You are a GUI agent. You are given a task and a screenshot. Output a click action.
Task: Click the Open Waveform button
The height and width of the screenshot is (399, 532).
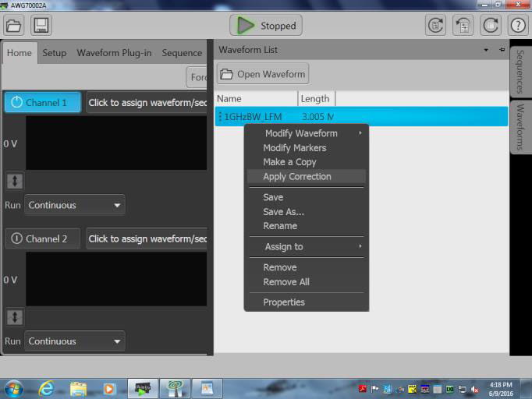263,74
